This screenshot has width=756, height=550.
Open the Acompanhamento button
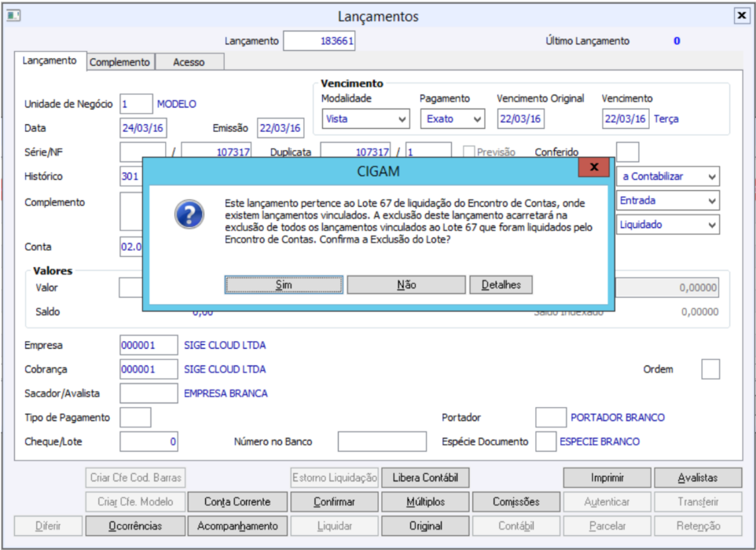237,526
